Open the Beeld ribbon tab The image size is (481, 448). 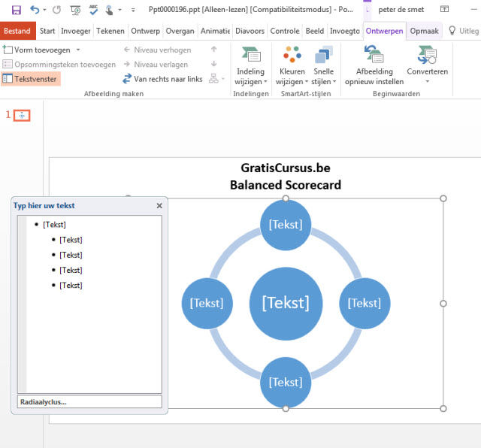(315, 31)
